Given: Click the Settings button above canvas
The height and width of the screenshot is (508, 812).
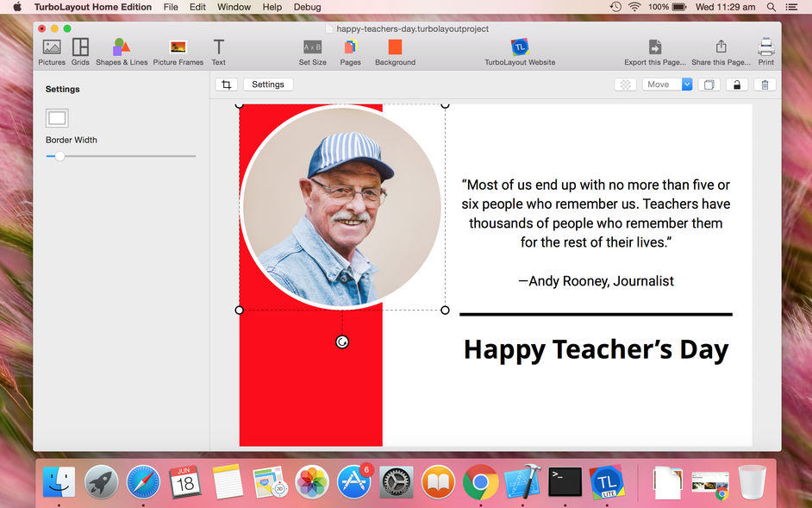Looking at the screenshot, I should coord(268,85).
